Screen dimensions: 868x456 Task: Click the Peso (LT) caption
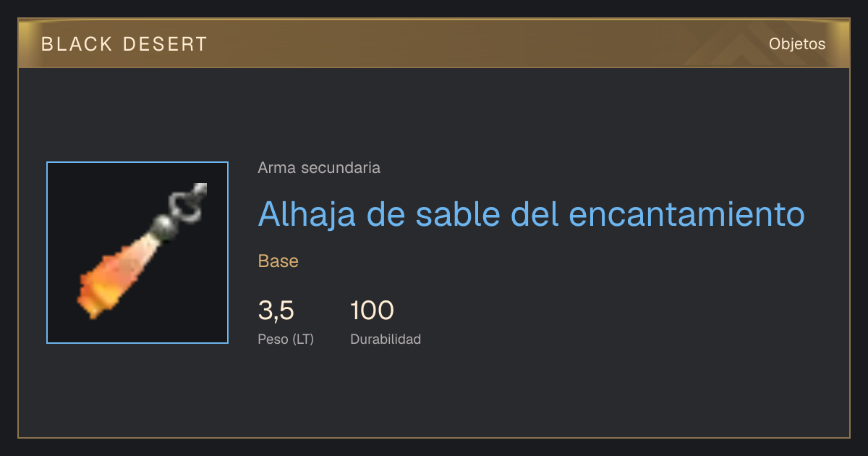(286, 339)
